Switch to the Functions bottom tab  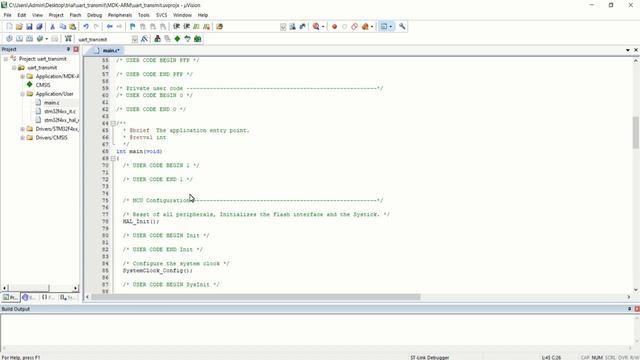(x=49, y=298)
